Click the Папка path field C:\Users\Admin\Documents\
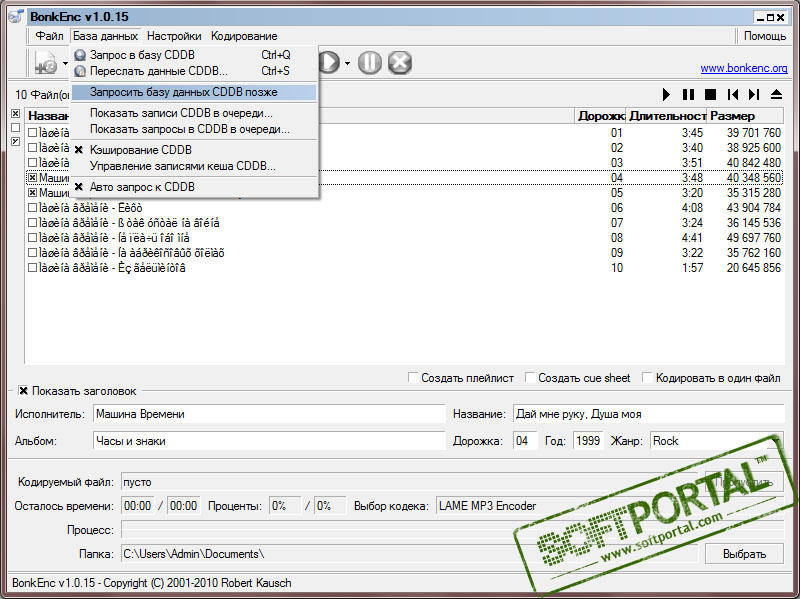This screenshot has height=599, width=800. click(x=409, y=554)
